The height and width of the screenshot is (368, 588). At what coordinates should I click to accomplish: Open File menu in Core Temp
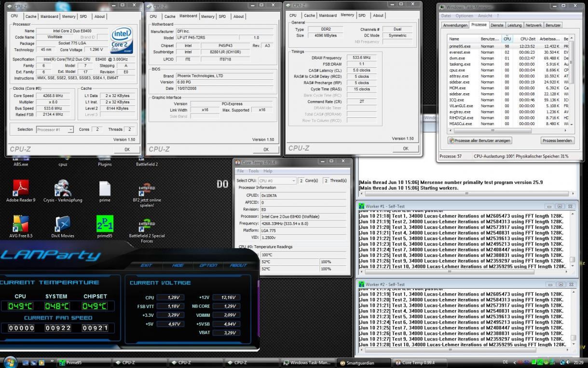tap(240, 171)
